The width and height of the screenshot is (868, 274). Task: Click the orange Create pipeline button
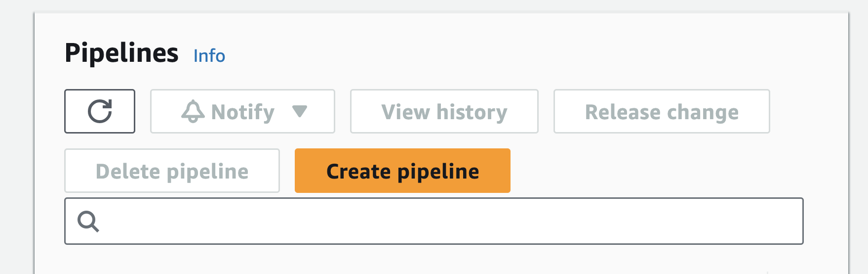pyautogui.click(x=402, y=171)
